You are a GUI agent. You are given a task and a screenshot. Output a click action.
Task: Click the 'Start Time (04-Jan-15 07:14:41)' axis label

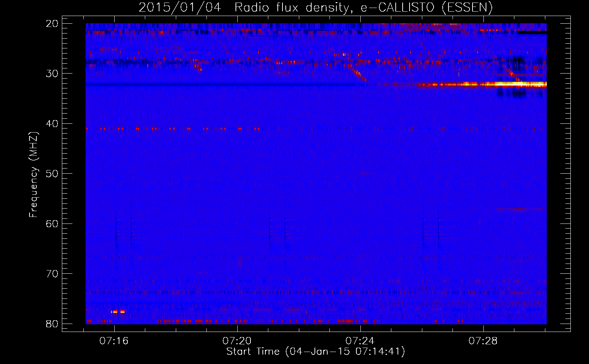tap(316, 352)
